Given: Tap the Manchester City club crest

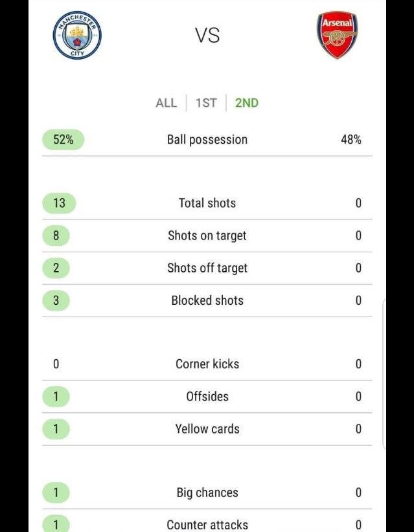Looking at the screenshot, I should coord(77,35).
